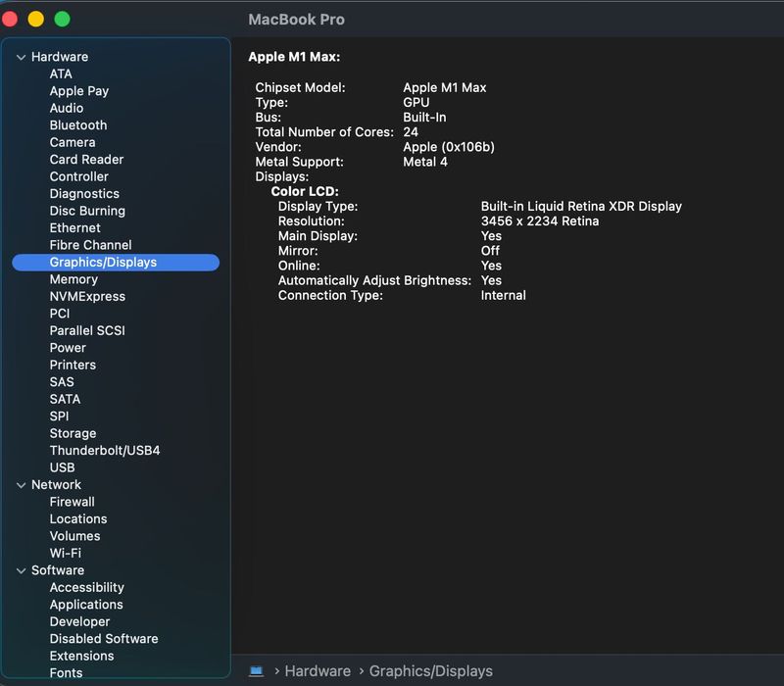Image resolution: width=784 pixels, height=686 pixels.
Task: Click the green zoom window button
Action: click(62, 19)
